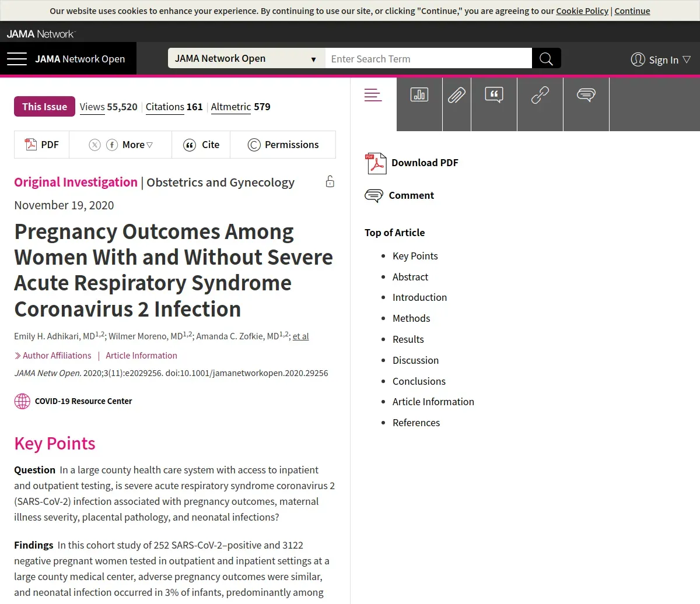Click the November 19, 2020 date

pyautogui.click(x=64, y=205)
